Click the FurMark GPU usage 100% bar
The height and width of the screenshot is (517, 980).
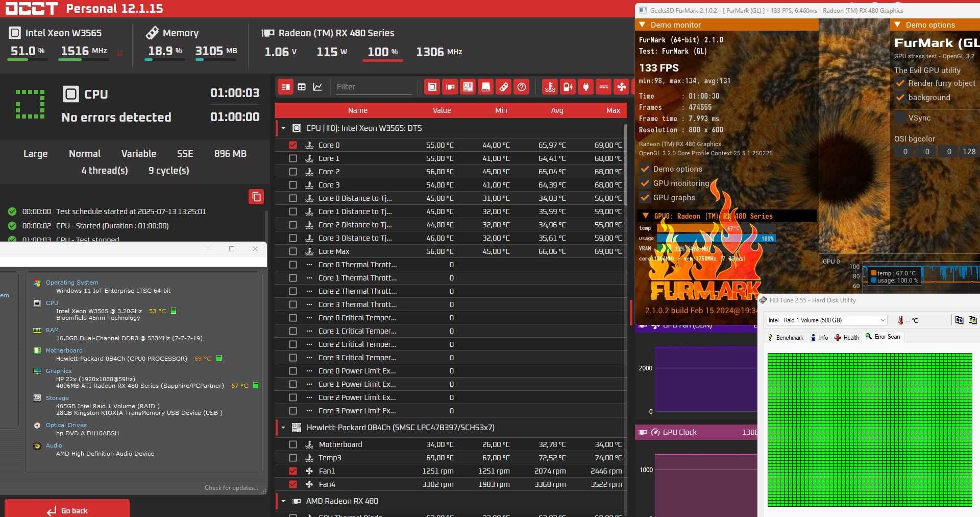716,239
